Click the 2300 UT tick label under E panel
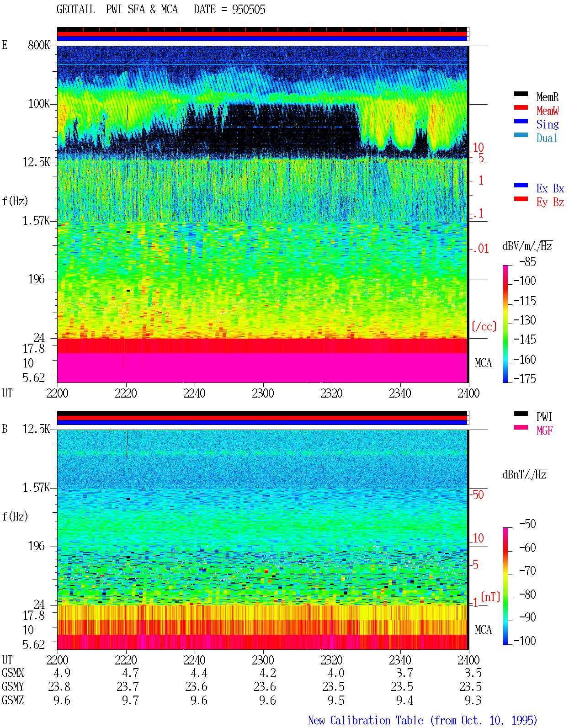 263,393
